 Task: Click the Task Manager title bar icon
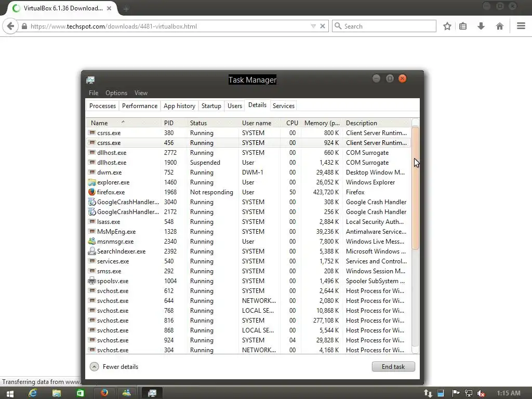[x=90, y=79]
